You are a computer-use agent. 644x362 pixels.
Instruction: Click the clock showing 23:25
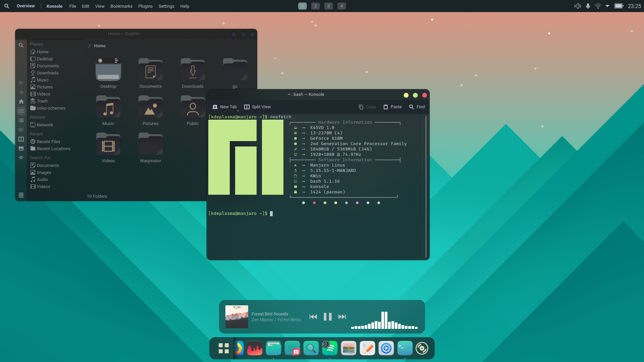tap(634, 6)
